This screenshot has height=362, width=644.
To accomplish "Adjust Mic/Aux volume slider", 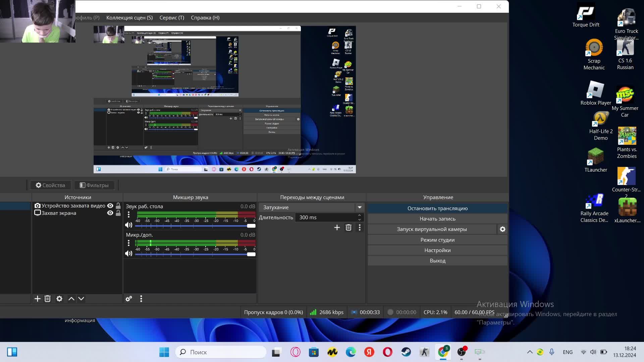I will coord(195,254).
